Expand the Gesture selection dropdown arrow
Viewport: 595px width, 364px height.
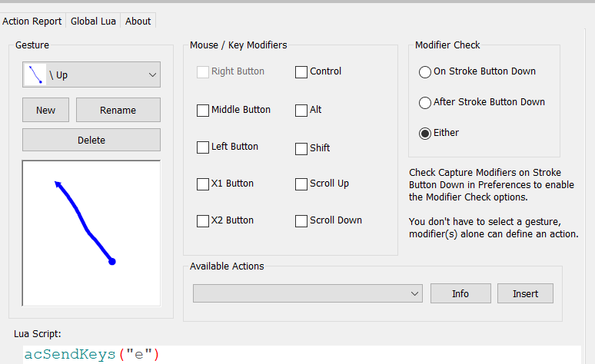point(151,74)
